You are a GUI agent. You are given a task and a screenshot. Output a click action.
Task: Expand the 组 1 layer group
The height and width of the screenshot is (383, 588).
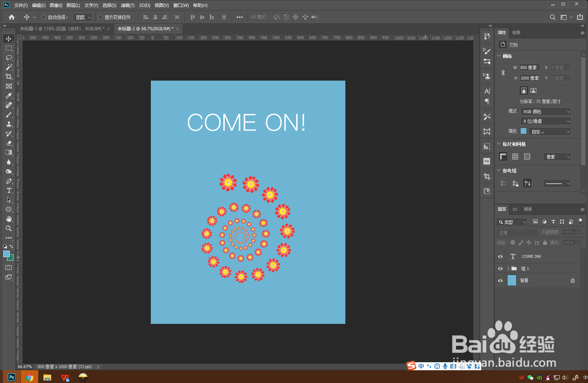pyautogui.click(x=508, y=268)
